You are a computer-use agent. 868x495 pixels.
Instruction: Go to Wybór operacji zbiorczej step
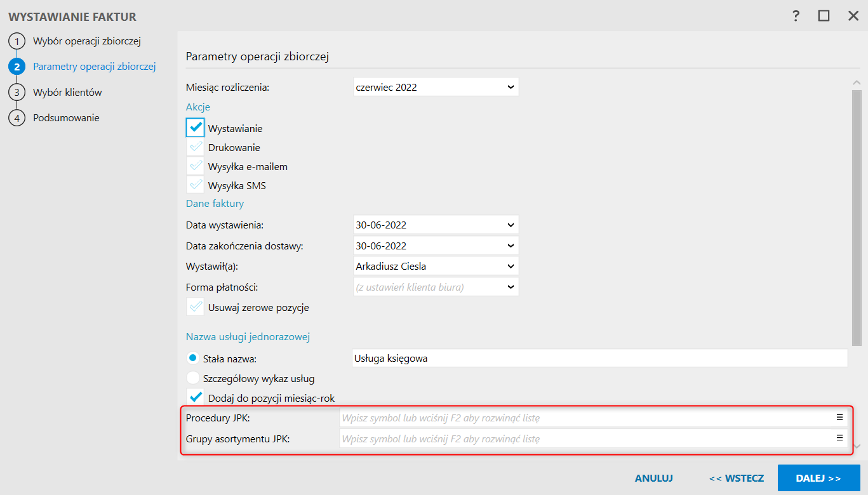[x=86, y=41]
